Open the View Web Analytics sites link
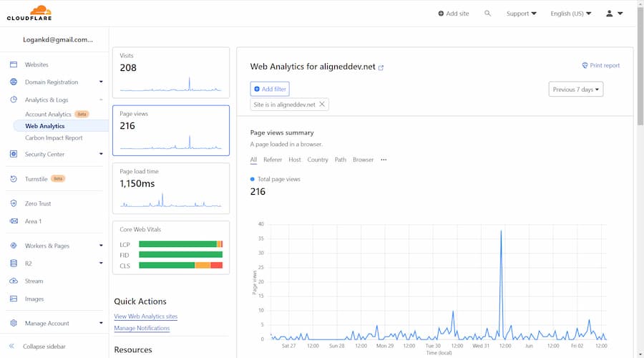The width and height of the screenshot is (644, 358). click(x=145, y=316)
